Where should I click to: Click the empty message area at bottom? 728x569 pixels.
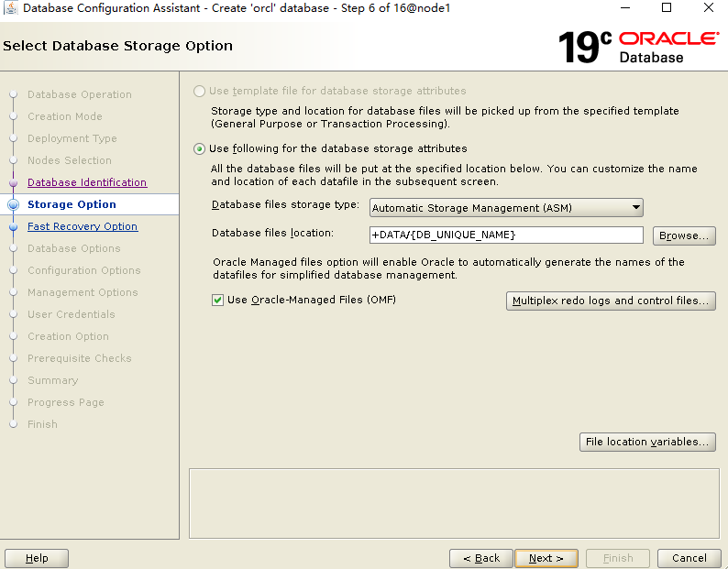click(454, 504)
